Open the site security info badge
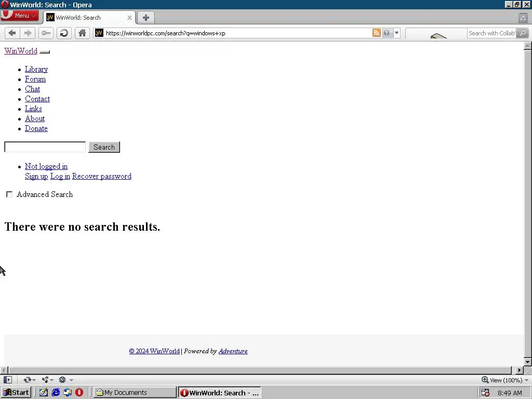This screenshot has width=532, height=399. (x=387, y=33)
